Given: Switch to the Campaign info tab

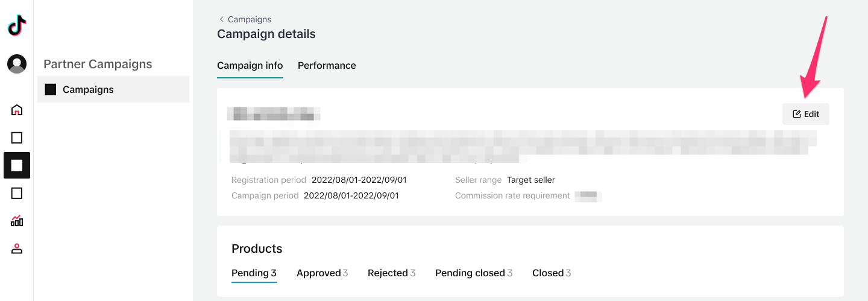Looking at the screenshot, I should coord(250,65).
